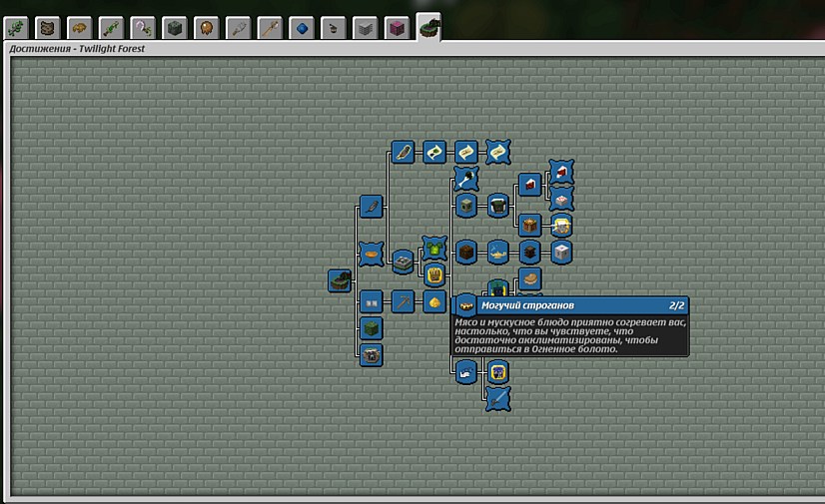The width and height of the screenshot is (825, 504).
Task: Click the zombie skull head advancement
Action: [x=466, y=206]
